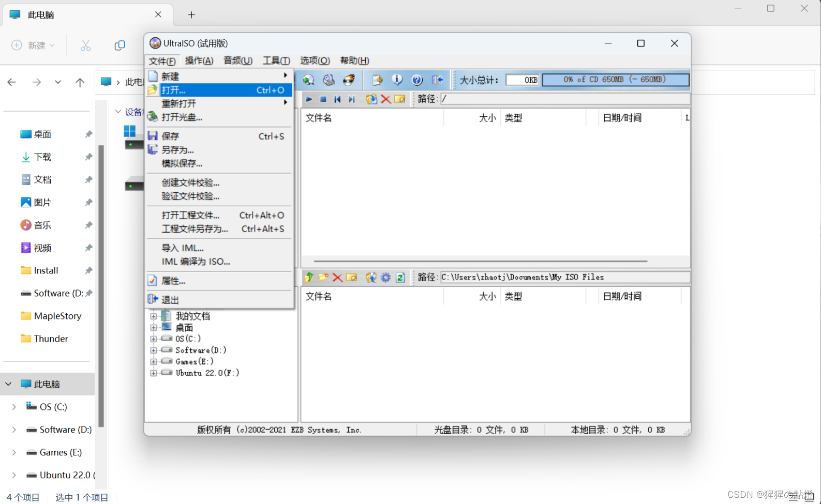Click the add files icon in image pane
This screenshot has height=504, width=821.
[371, 99]
